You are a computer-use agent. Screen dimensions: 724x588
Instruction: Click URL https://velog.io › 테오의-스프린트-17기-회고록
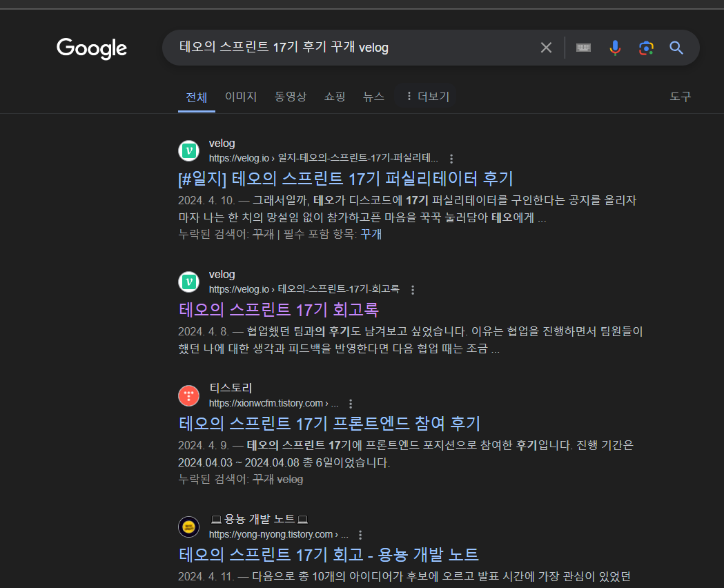tap(304, 289)
